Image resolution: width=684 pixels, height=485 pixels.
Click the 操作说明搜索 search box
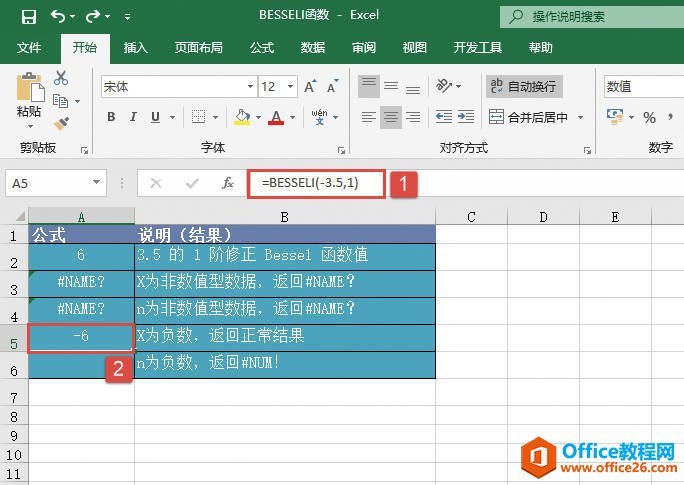coord(592,17)
